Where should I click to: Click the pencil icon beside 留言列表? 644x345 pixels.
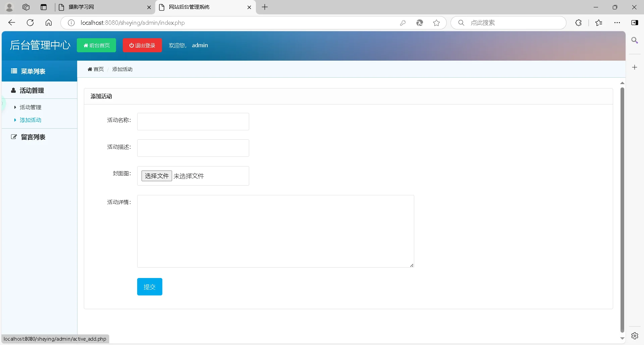[13, 137]
